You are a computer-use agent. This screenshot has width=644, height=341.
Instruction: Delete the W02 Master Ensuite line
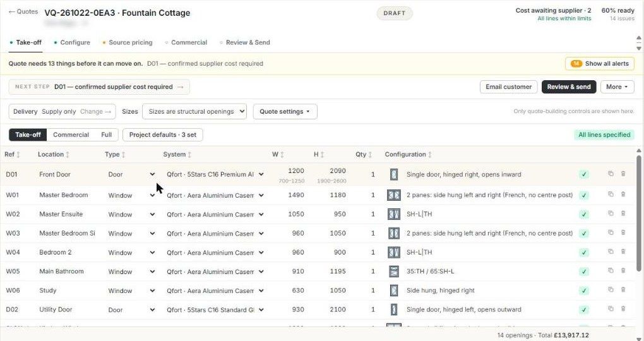pos(623,213)
